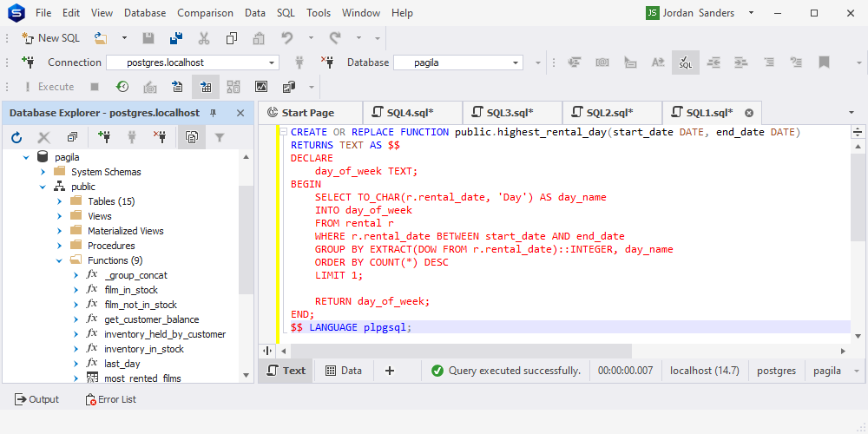Open the Connection combo box
The height and width of the screenshot is (434, 868).
(x=193, y=62)
